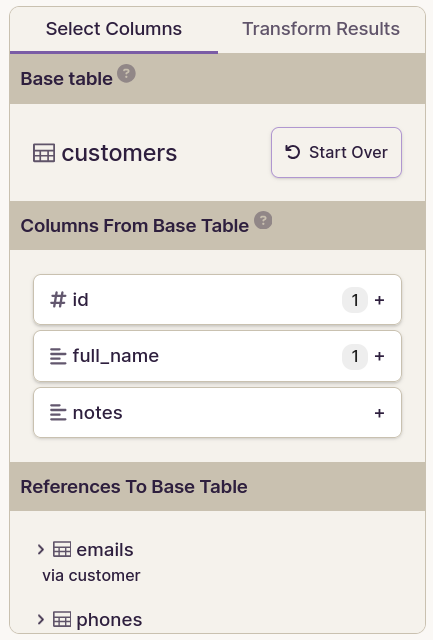This screenshot has height=640, width=433.
Task: Click the emails table icon
Action: tap(62, 549)
